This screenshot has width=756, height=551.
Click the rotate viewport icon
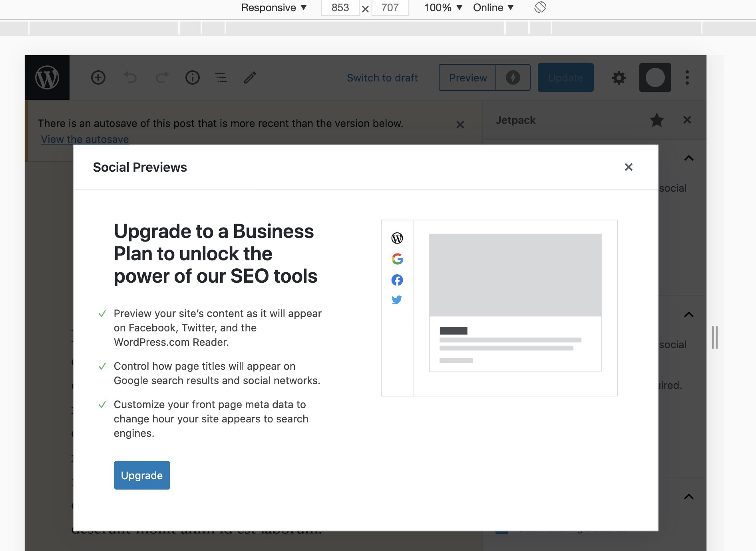coord(540,7)
